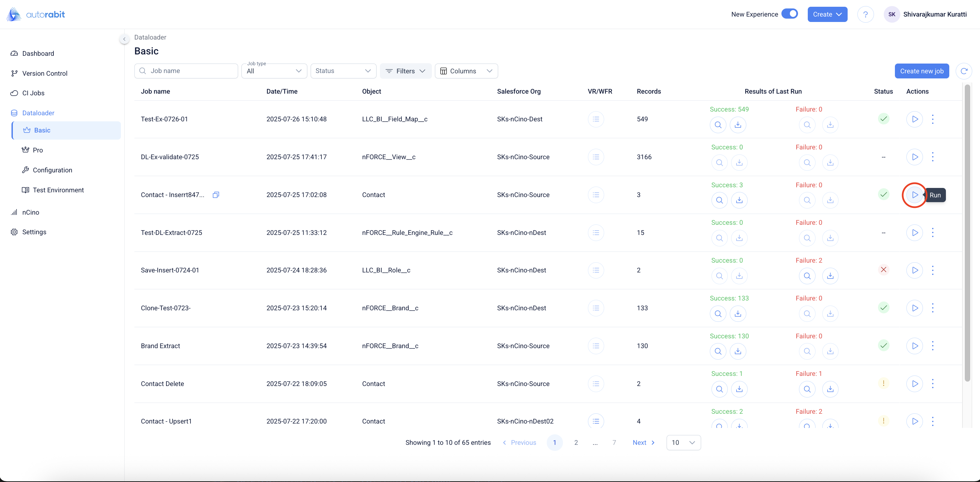
Task: Open the Job type dropdown
Action: pyautogui.click(x=274, y=71)
